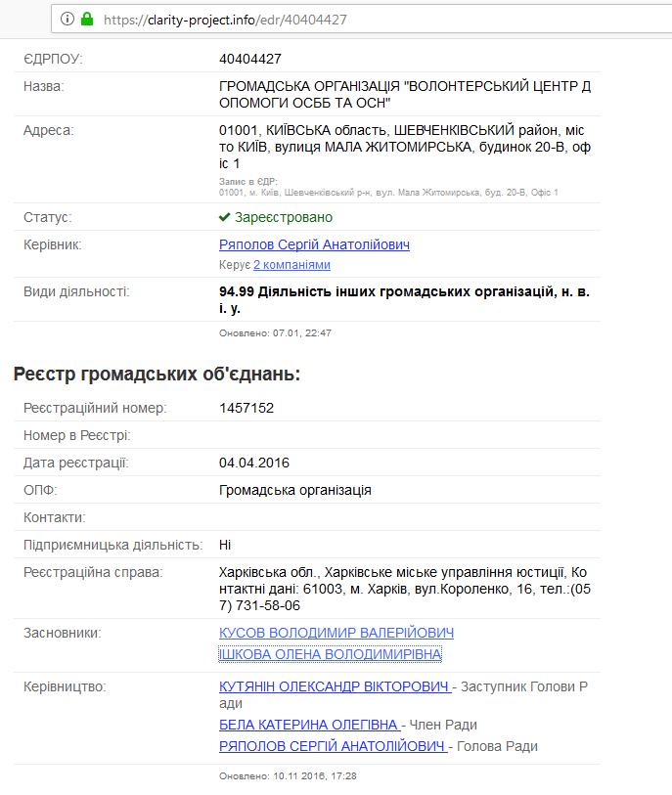This screenshot has height=795, width=672.
Task: Click founder link КУСОВ ВОЛОДИМИР ВАЛЕРІЙОВИЧ
Action: click(x=337, y=633)
